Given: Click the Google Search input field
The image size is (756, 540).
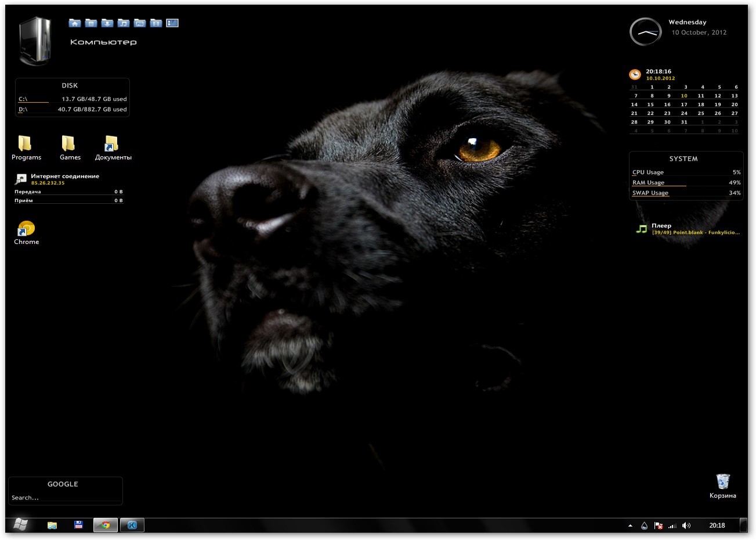Looking at the screenshot, I should [x=65, y=498].
